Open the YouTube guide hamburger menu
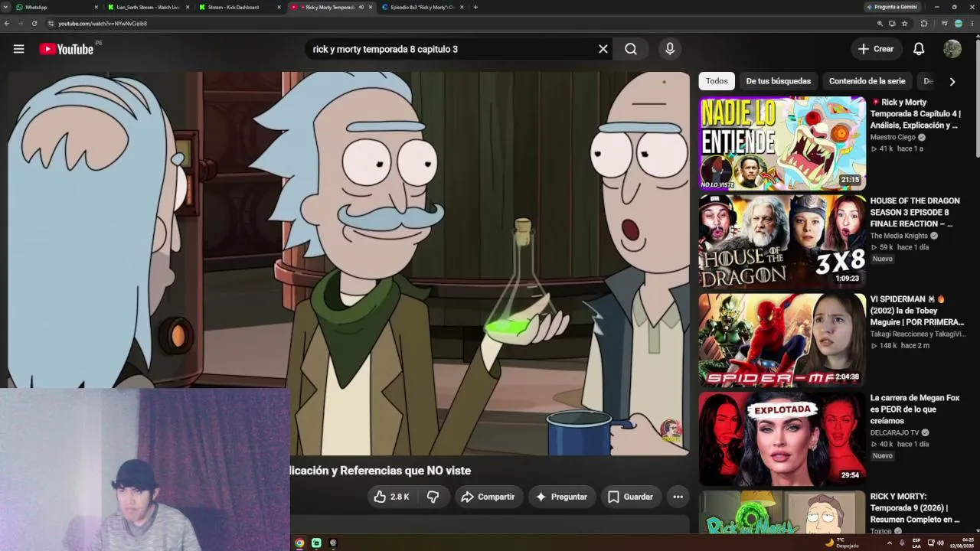The width and height of the screenshot is (980, 551). coord(18,49)
